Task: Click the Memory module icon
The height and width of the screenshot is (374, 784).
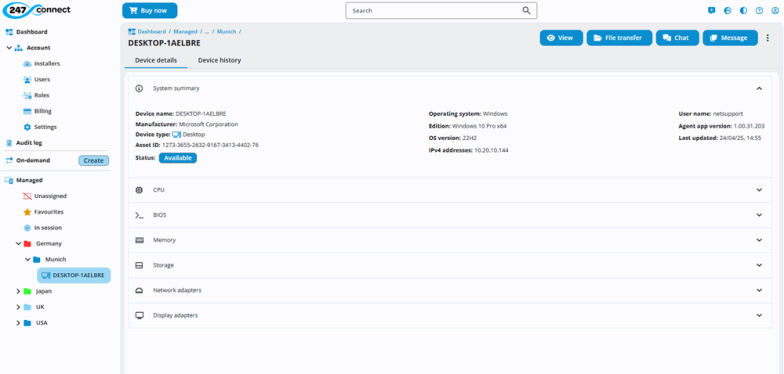Action: coord(140,240)
